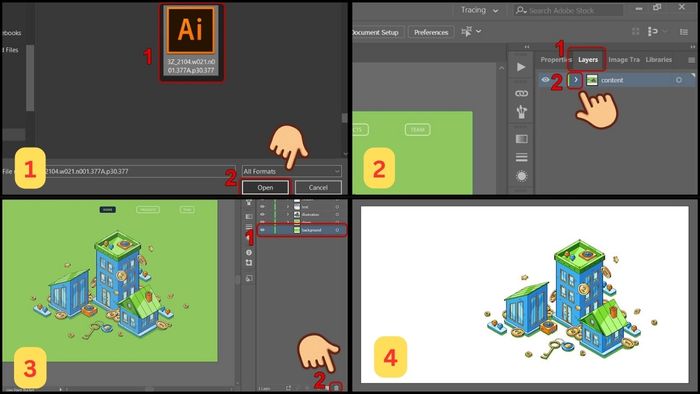Expand the illustration layer arrow

click(288, 215)
